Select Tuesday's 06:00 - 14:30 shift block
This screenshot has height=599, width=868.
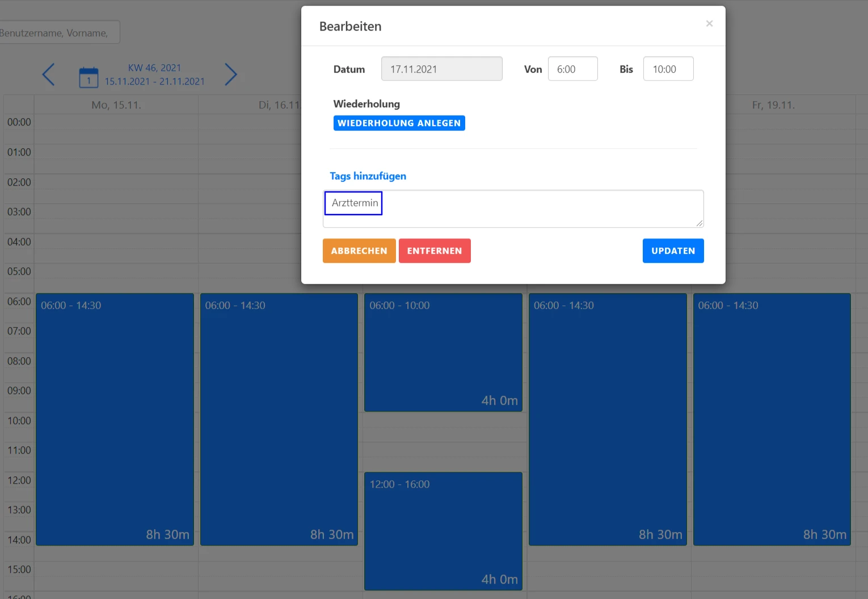coord(279,419)
